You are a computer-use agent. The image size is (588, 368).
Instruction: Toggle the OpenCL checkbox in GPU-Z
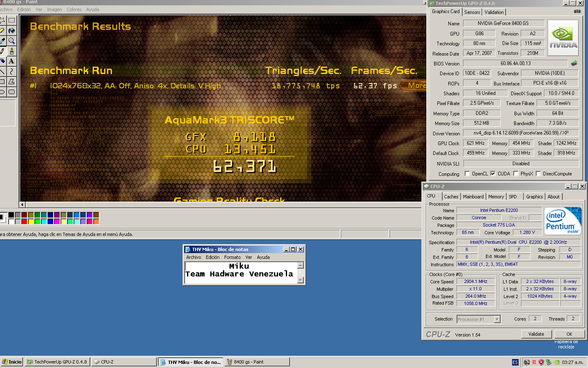point(467,174)
